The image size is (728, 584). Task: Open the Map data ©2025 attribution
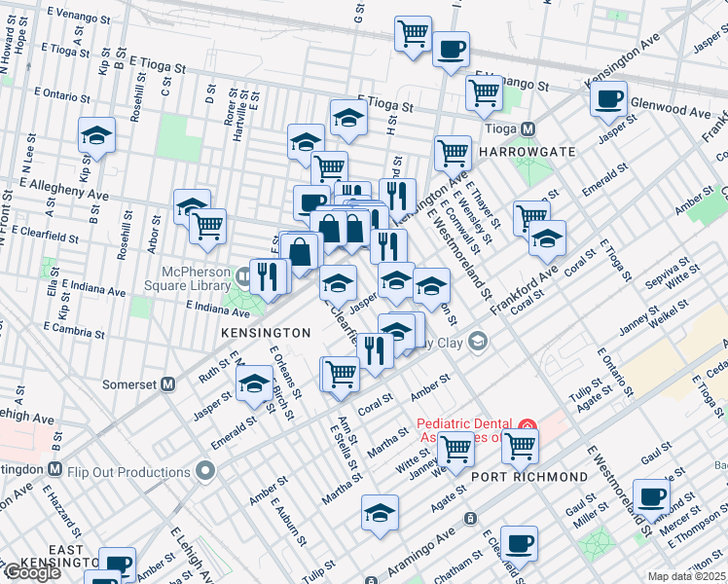click(x=687, y=577)
